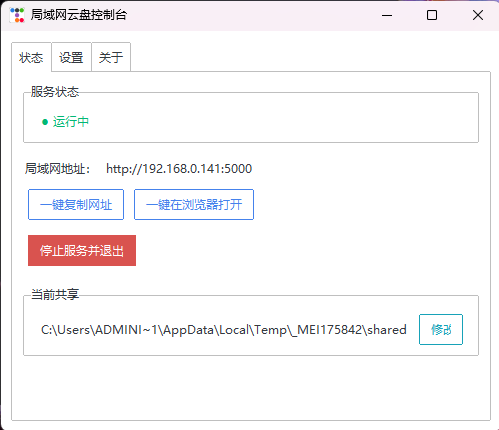Click the 运行中 status text
The width and height of the screenshot is (499, 430).
(x=71, y=122)
